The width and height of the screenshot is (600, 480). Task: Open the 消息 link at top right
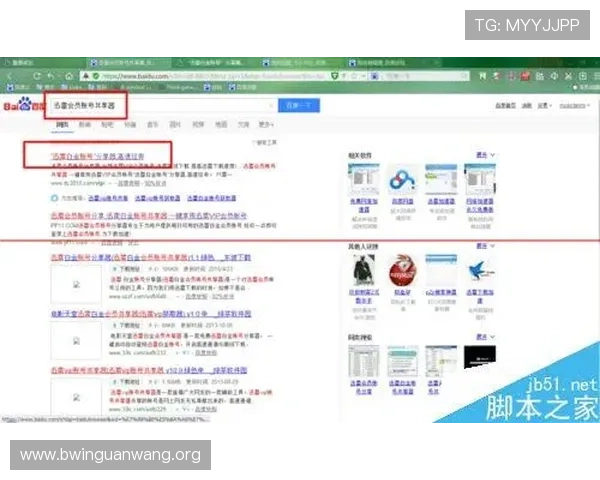coord(527,105)
